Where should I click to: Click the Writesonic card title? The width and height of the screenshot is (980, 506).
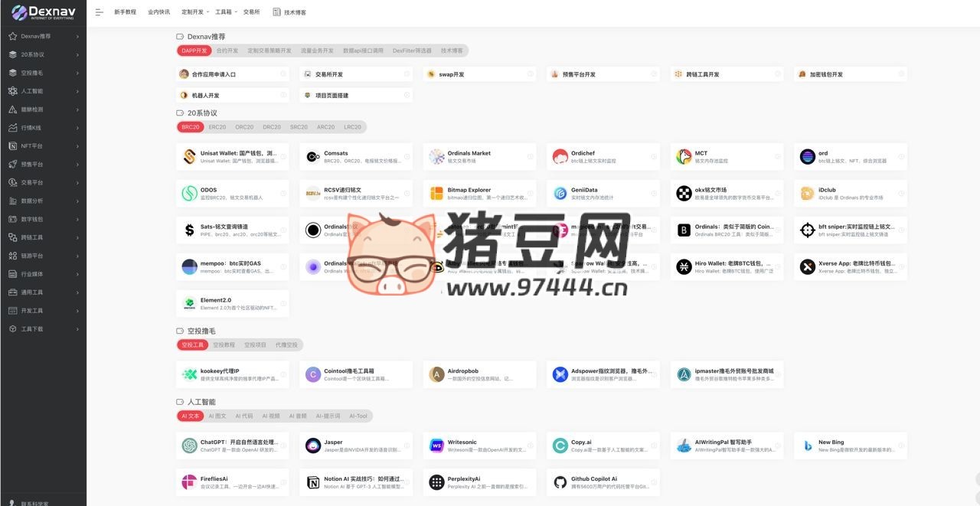click(462, 442)
